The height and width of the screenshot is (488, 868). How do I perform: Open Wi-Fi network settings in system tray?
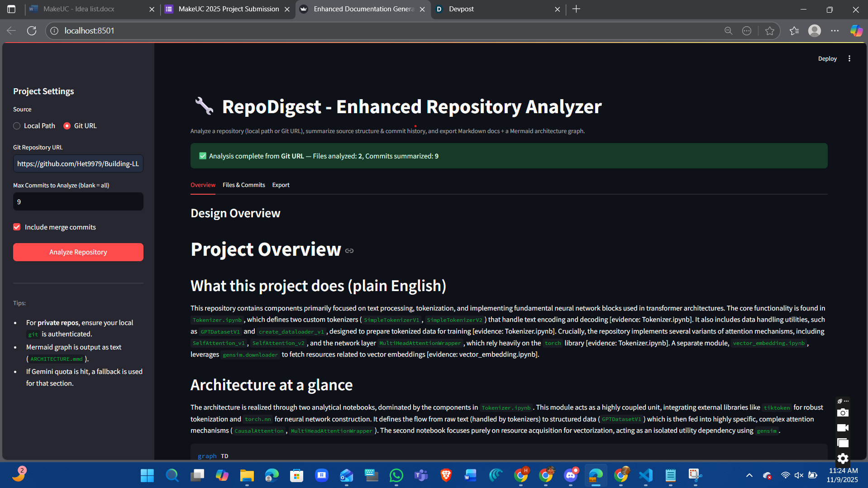(x=785, y=475)
